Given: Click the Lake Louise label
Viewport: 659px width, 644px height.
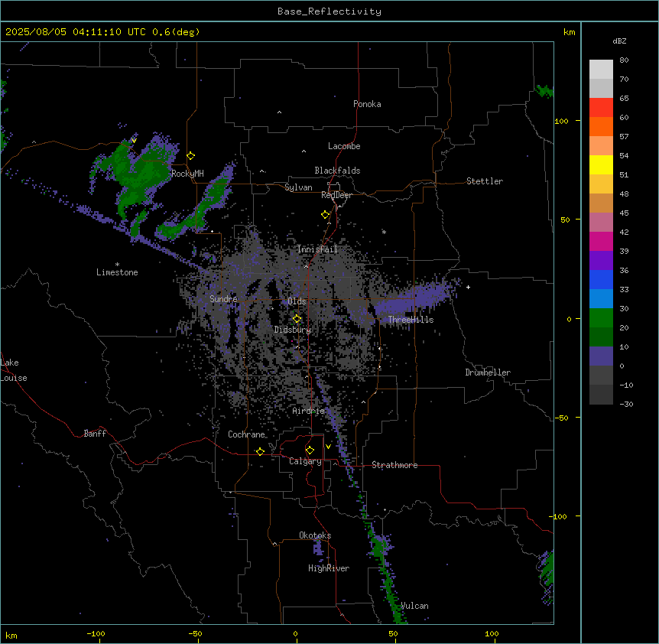Looking at the screenshot, I should pyautogui.click(x=14, y=370).
